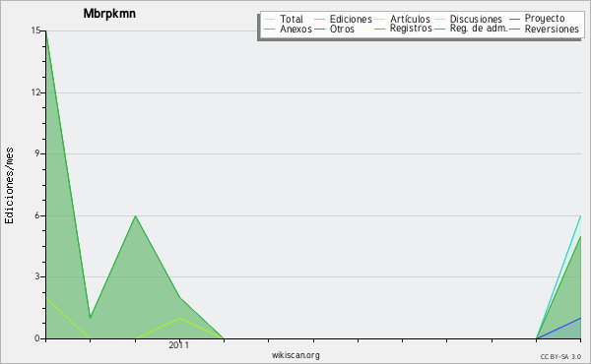Click the chart title Mbrpkmn

coord(109,14)
